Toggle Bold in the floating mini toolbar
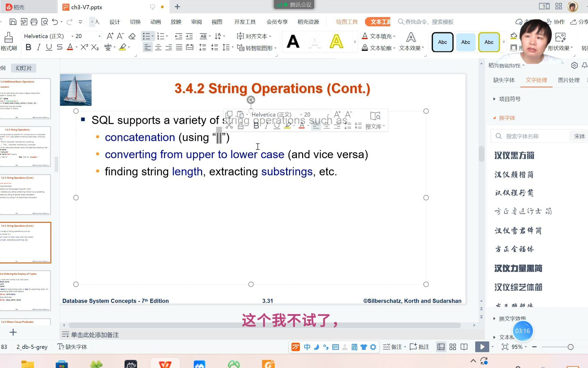The height and width of the screenshot is (368, 588). 256,126
